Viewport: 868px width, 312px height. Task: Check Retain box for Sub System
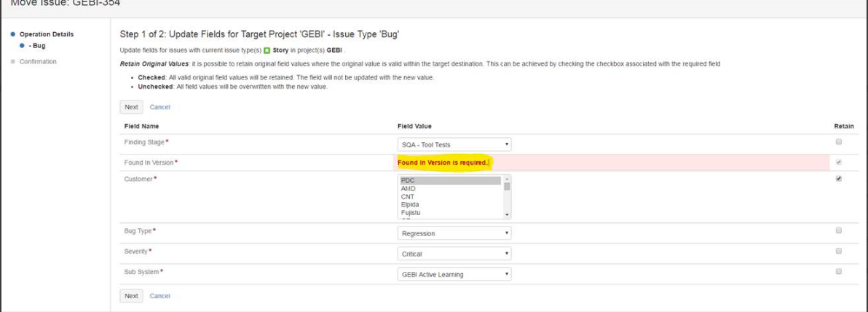point(839,272)
